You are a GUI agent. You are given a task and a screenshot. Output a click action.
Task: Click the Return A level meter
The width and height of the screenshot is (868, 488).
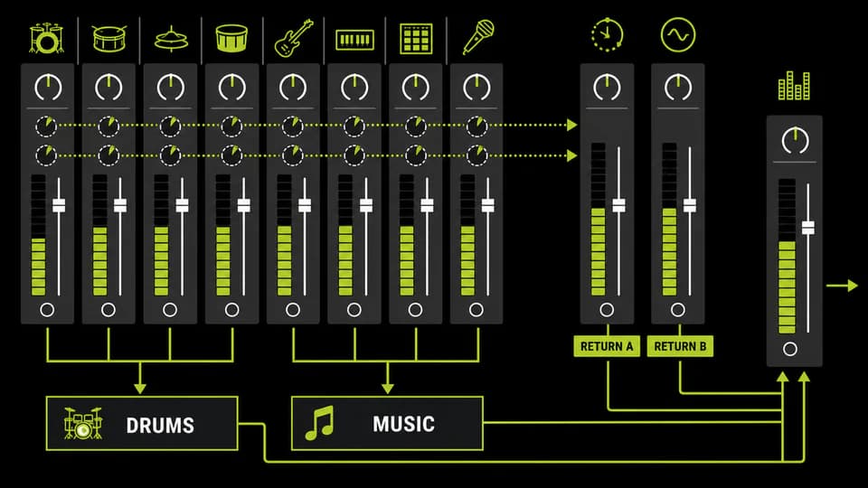click(x=598, y=219)
